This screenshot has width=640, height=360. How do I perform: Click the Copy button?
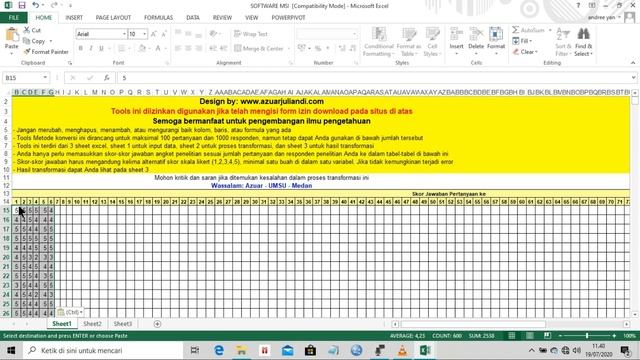(34, 41)
